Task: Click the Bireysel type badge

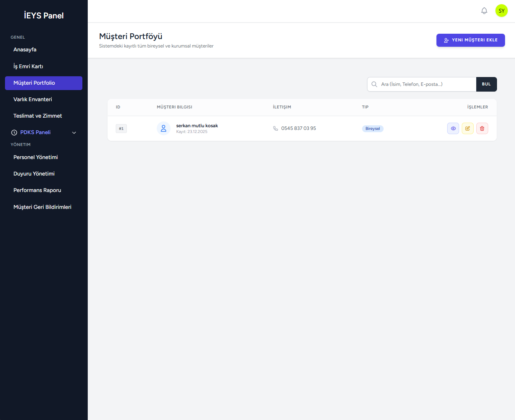Action: 372,129
